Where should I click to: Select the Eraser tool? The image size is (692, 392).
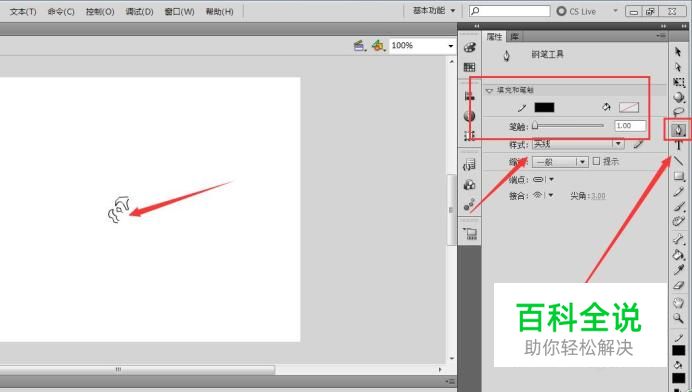pos(679,286)
